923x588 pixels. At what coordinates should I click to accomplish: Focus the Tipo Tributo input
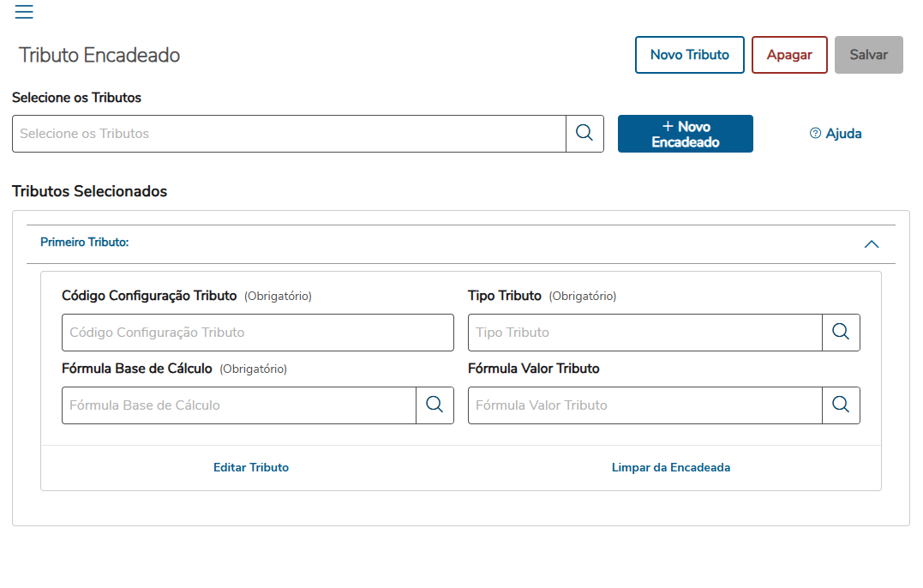pos(644,333)
